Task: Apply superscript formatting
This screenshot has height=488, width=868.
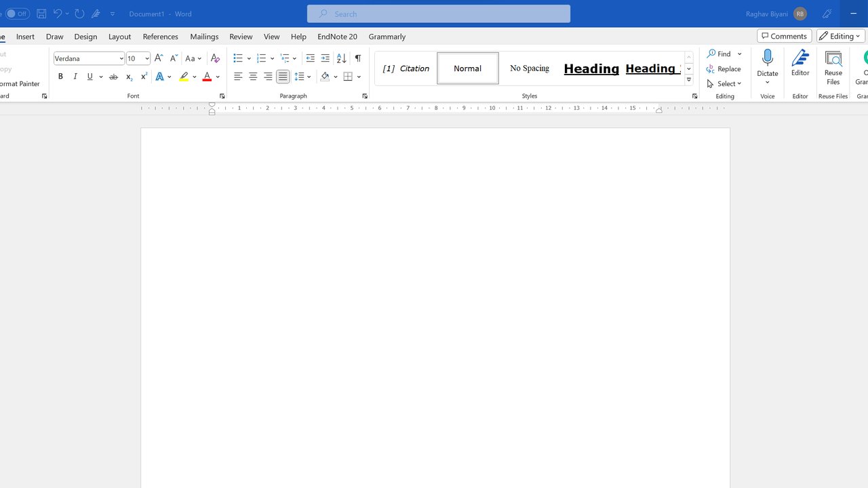Action: [x=143, y=77]
